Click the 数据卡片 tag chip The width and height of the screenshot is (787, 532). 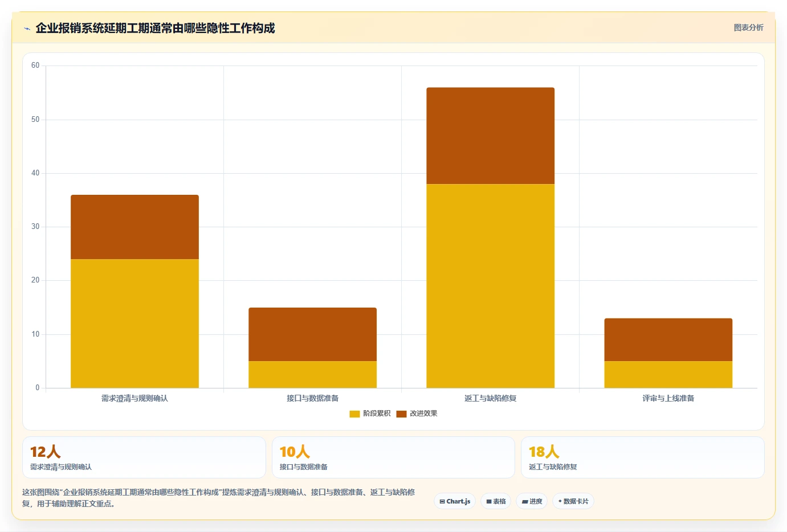click(x=573, y=501)
